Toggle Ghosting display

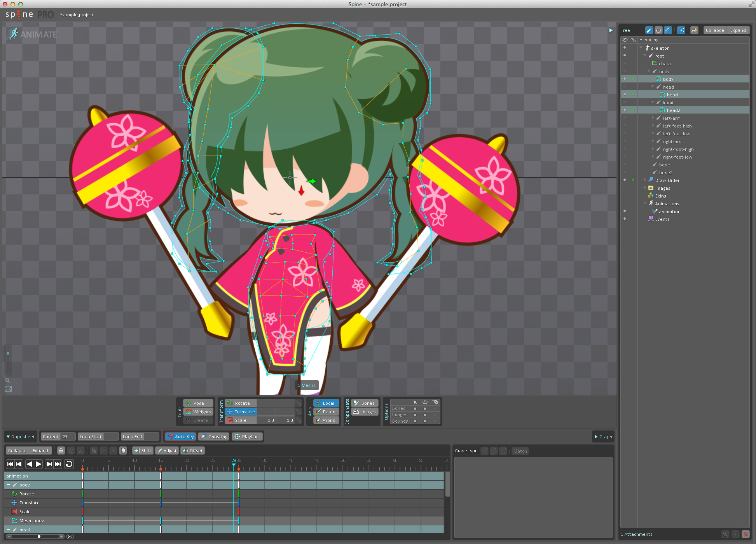tap(214, 437)
